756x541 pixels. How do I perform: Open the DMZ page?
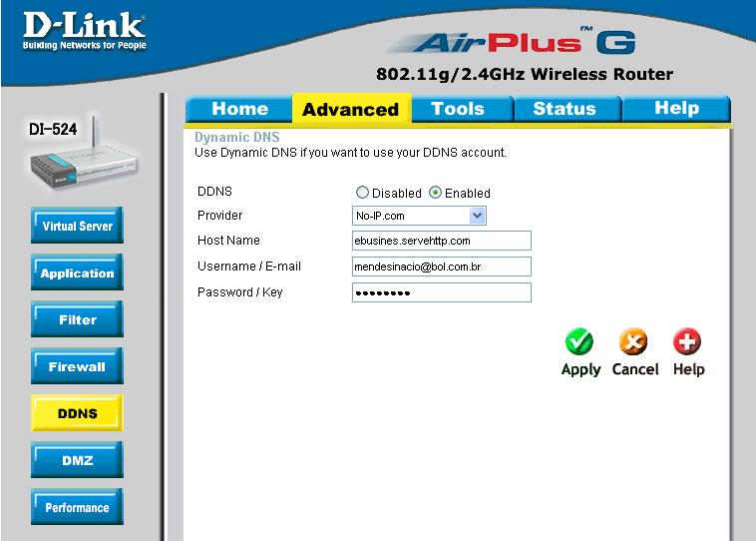pyautogui.click(x=77, y=459)
